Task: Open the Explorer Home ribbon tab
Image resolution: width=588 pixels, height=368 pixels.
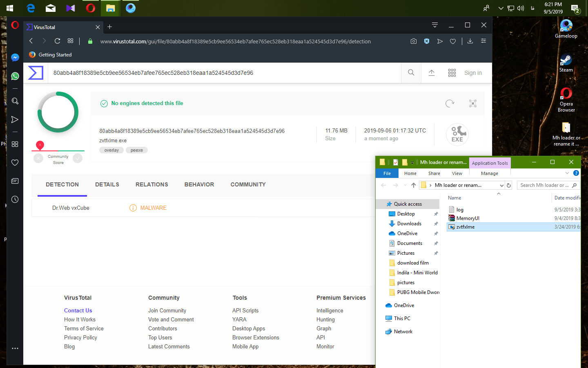Action: [x=410, y=173]
